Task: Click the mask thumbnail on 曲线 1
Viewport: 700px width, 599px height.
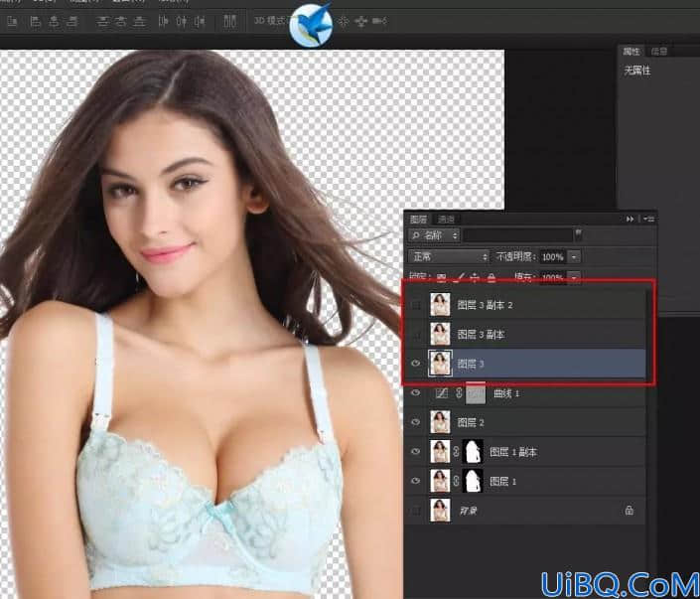Action: tap(475, 393)
